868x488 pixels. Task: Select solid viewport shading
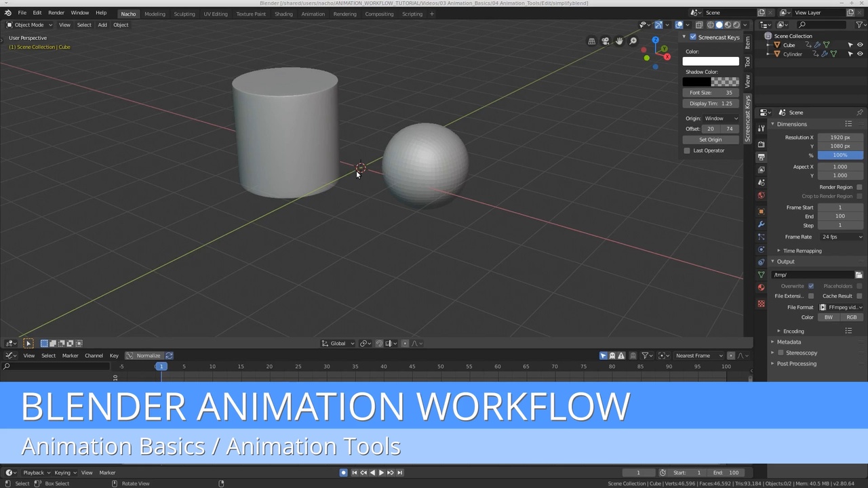pos(719,25)
